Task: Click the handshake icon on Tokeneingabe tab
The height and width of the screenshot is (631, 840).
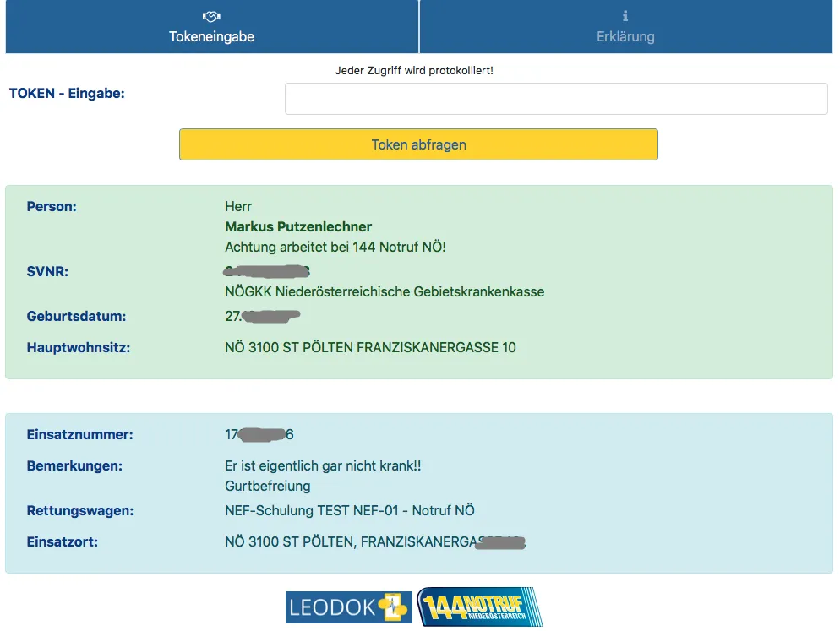Action: point(211,16)
